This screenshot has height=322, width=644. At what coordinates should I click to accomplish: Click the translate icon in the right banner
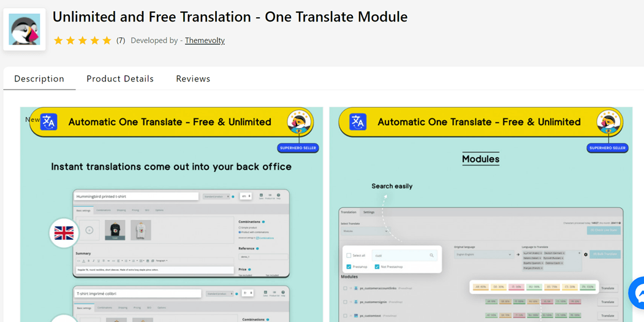click(358, 121)
